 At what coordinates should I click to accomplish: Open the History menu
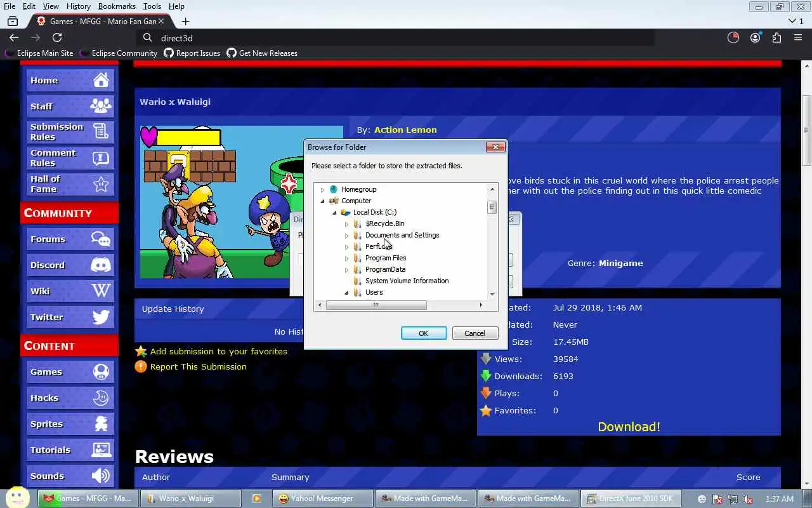(79, 6)
